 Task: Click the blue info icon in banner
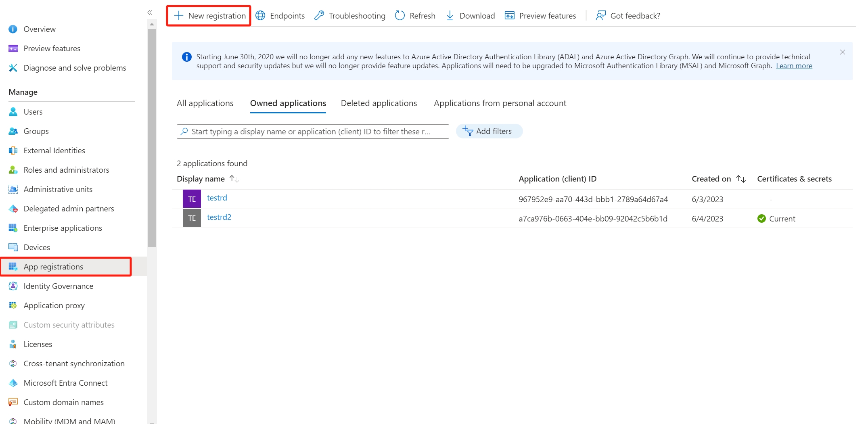pos(186,57)
